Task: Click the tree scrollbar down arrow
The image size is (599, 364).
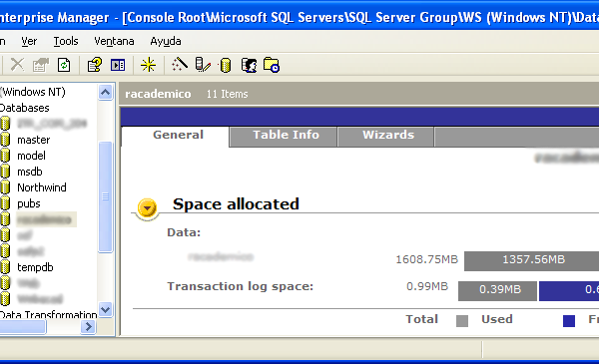Action: 106,309
